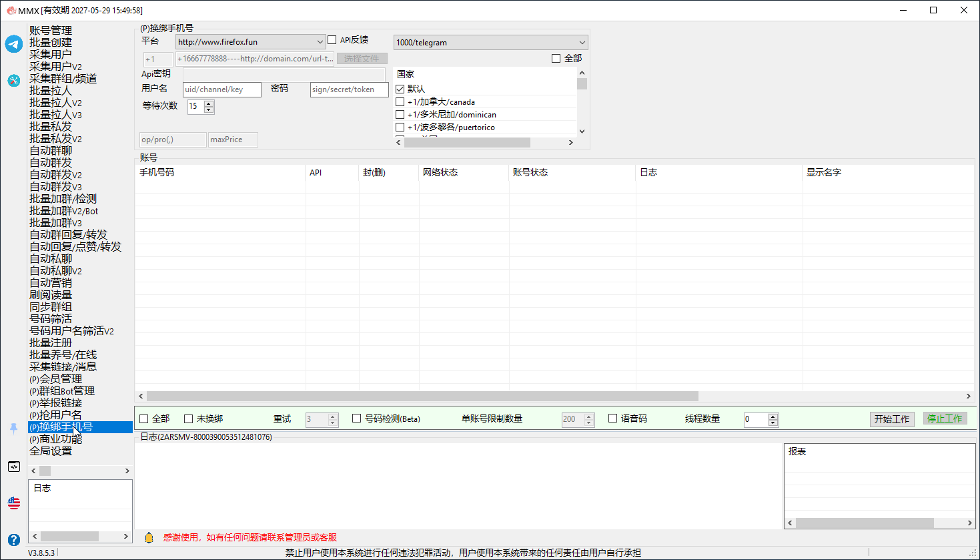Expand the 1000/telegram dropdown

pos(490,42)
